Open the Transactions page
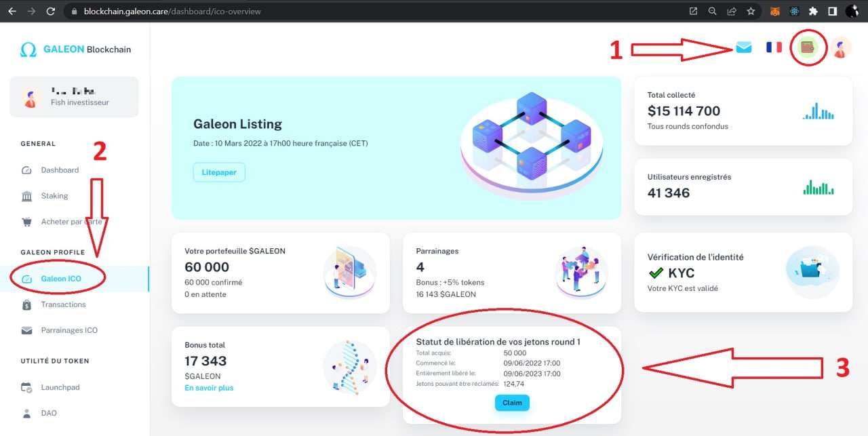This screenshot has width=868, height=436. point(63,304)
